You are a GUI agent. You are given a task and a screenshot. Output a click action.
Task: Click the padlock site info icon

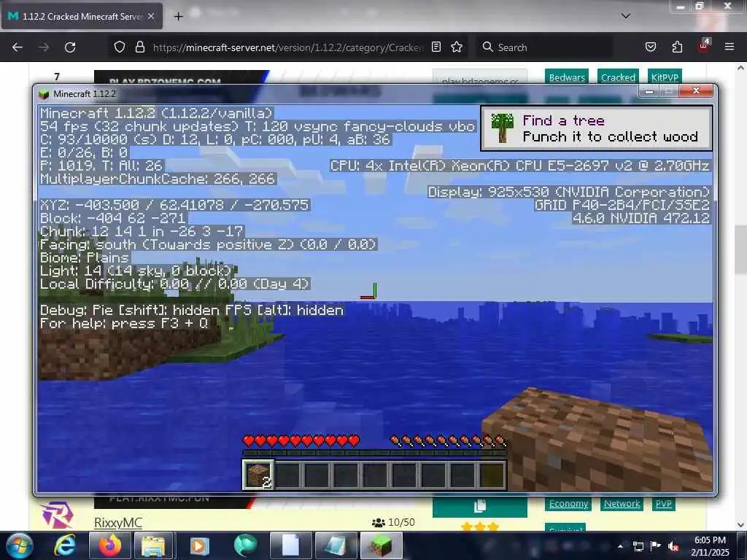(139, 47)
